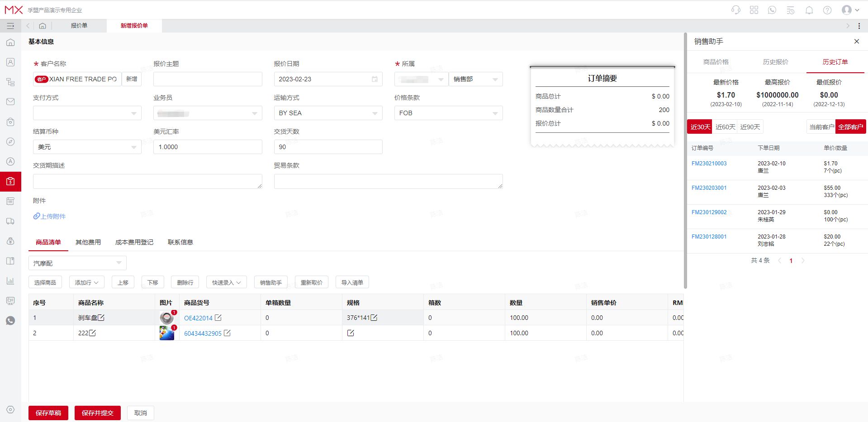Viewport: 868px width, 422px height.
Task: Click the phone call icon in top bar
Action: coord(772,9)
